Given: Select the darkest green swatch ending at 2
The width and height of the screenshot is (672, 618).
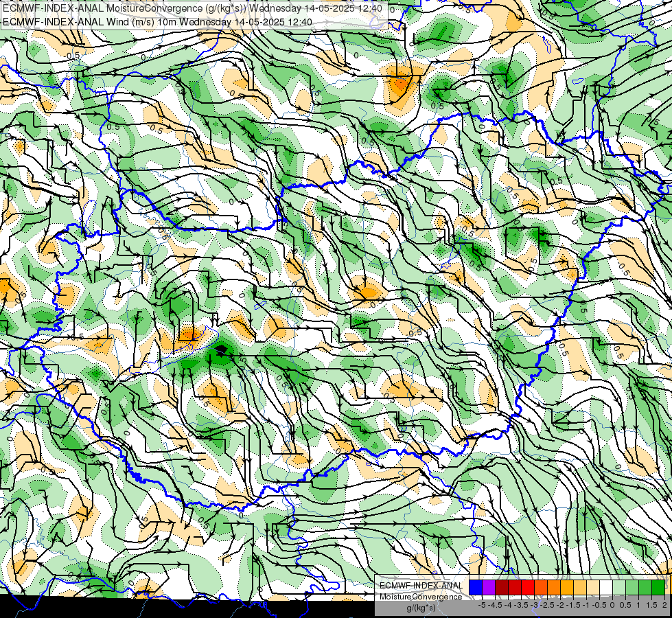Looking at the screenshot, I should point(658,587).
